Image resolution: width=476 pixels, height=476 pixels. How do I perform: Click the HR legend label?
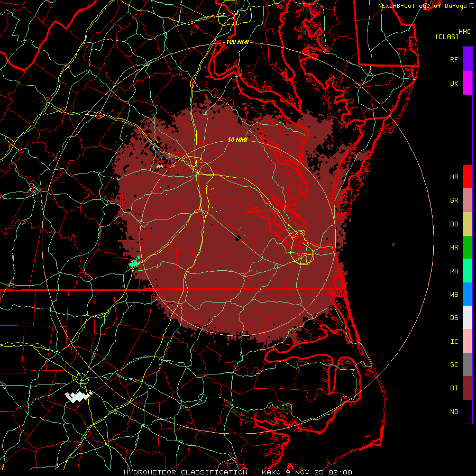pyautogui.click(x=454, y=248)
